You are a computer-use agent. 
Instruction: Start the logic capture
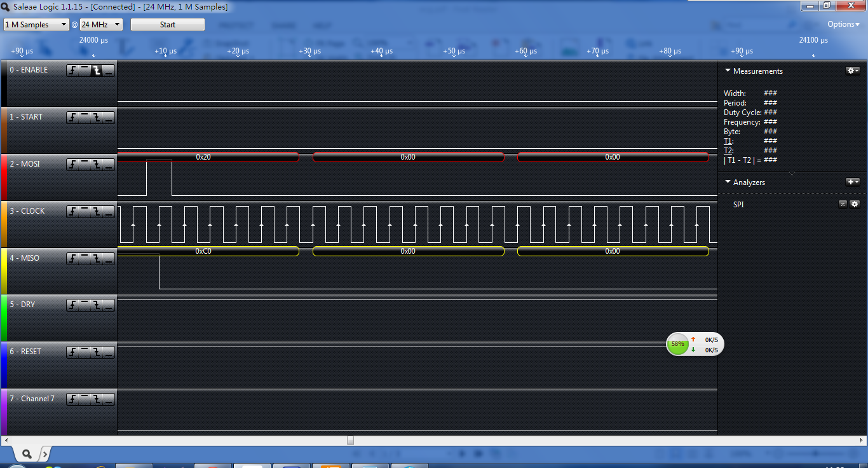[168, 25]
